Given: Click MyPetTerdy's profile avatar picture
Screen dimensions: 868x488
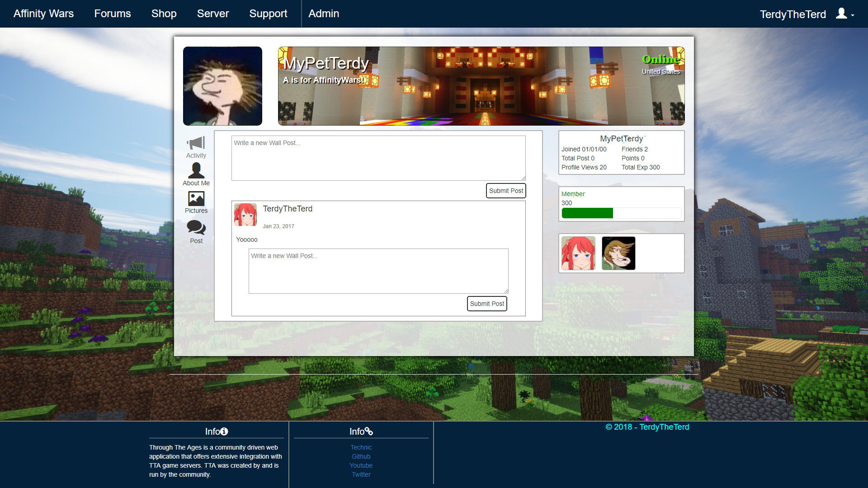Looking at the screenshot, I should point(222,86).
